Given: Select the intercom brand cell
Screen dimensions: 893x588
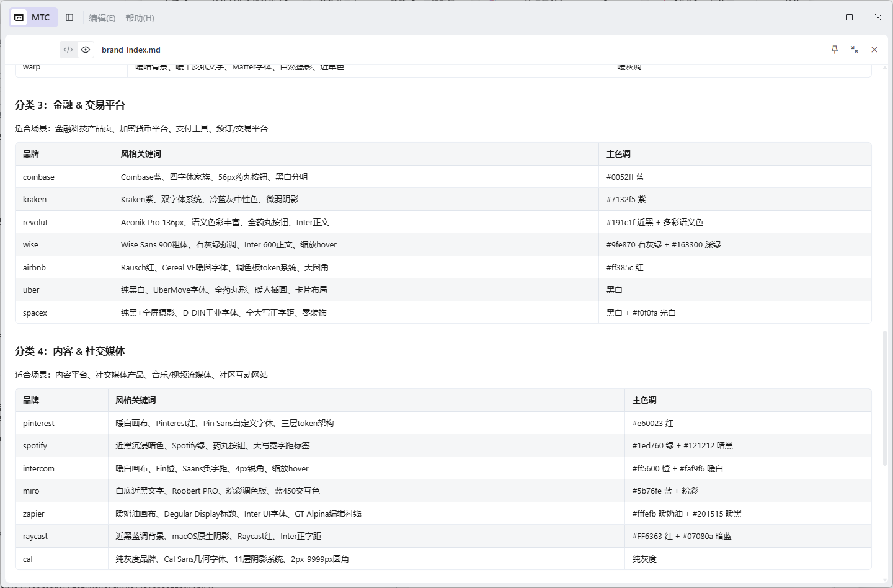Looking at the screenshot, I should [x=62, y=468].
